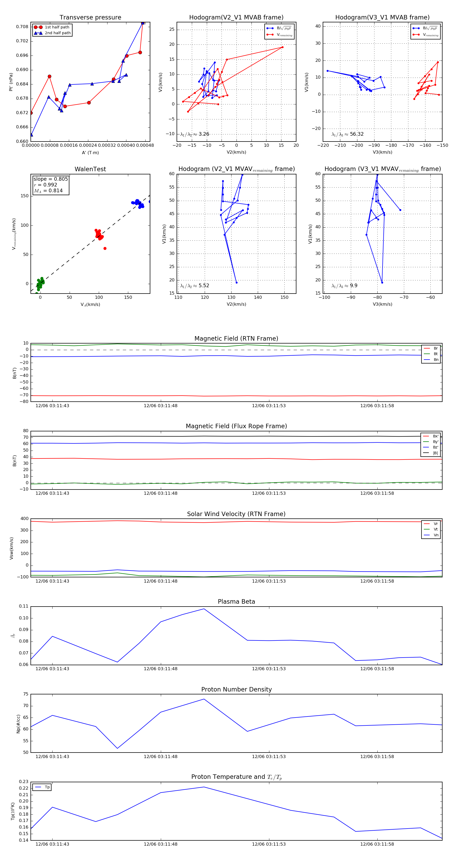Screen dimensions: 473x868
Task: Click the '12/06 03:11:43' tick under Magnetic Field (RTN Frame)
Action: pos(52,406)
